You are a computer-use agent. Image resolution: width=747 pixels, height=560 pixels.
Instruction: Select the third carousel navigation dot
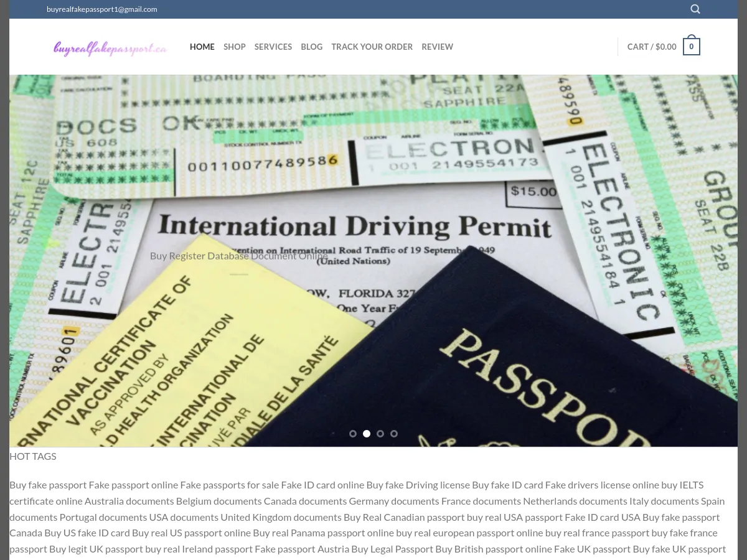[x=380, y=434]
